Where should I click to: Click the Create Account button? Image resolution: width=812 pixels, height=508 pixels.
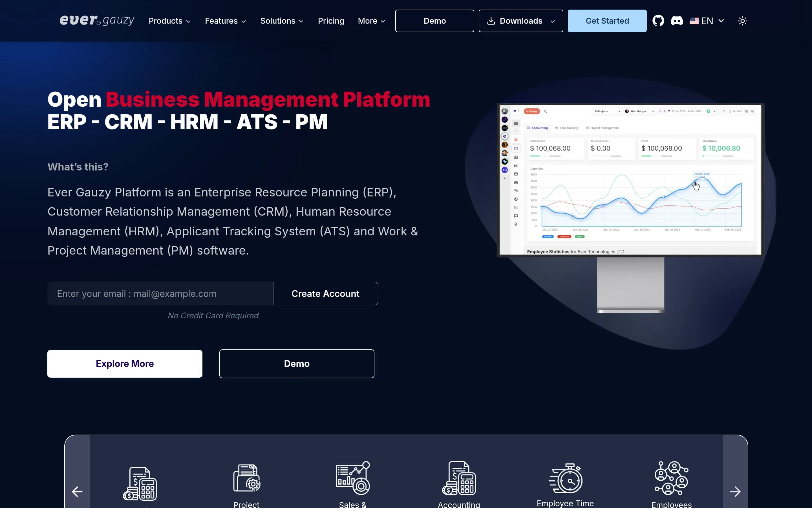325,294
